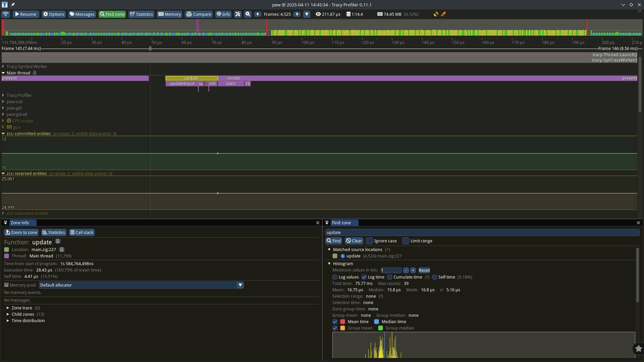644x362 pixels.
Task: Click the magnifier search icon in the toolbar
Action: (x=248, y=14)
